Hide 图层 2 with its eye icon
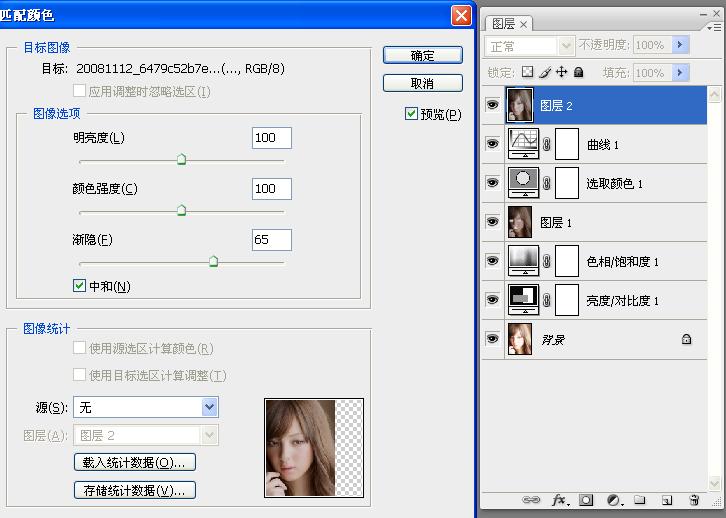 492,105
